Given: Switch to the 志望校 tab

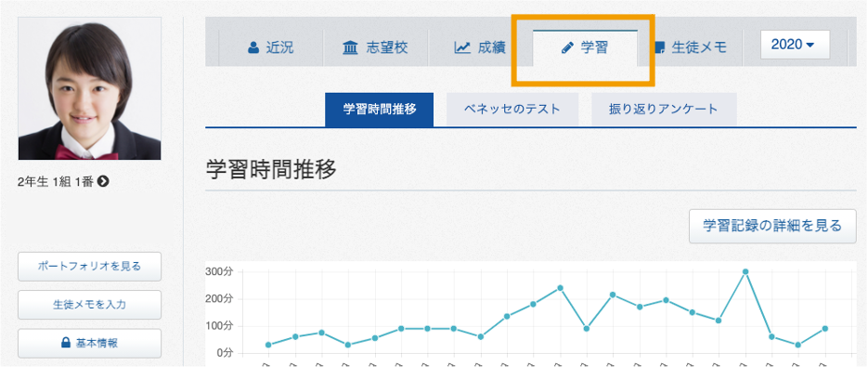Looking at the screenshot, I should click(375, 47).
